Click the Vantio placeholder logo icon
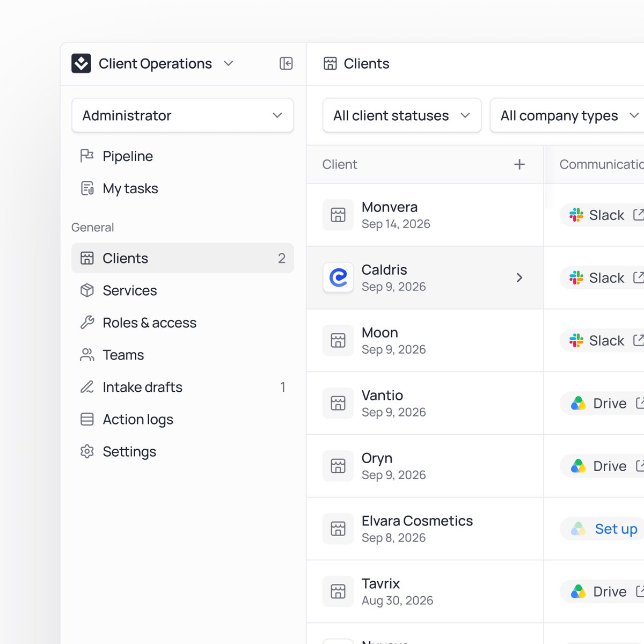 (338, 403)
